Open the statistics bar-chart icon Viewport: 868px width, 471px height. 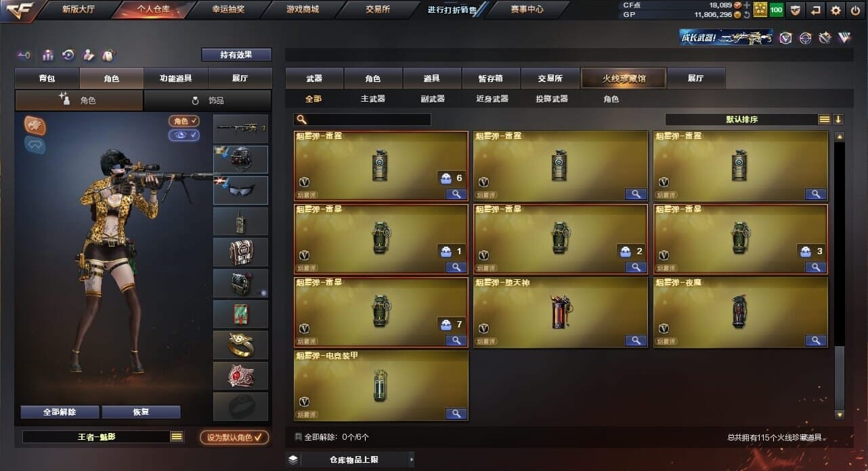[x=48, y=55]
